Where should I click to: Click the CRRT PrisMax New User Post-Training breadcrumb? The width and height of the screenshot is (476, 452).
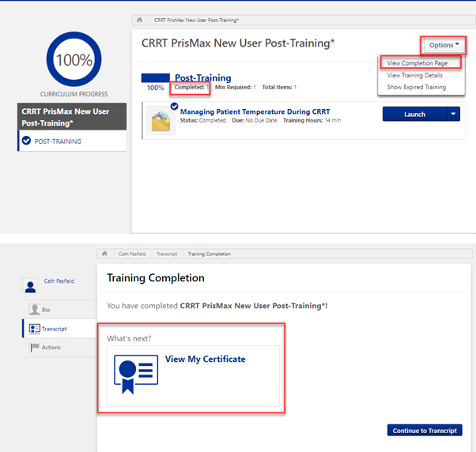[196, 21]
